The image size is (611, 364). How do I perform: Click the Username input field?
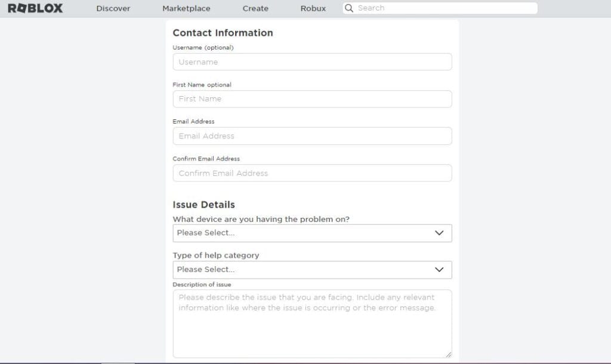click(312, 62)
